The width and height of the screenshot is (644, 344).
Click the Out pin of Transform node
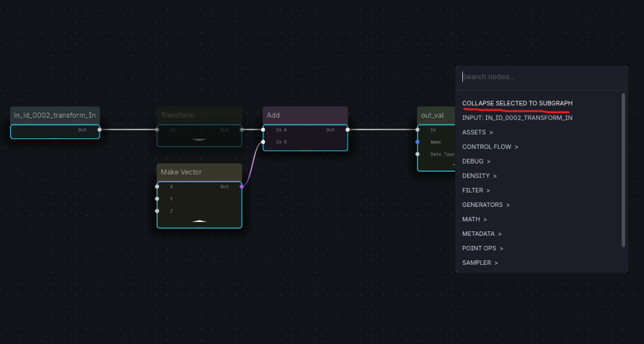coord(241,130)
